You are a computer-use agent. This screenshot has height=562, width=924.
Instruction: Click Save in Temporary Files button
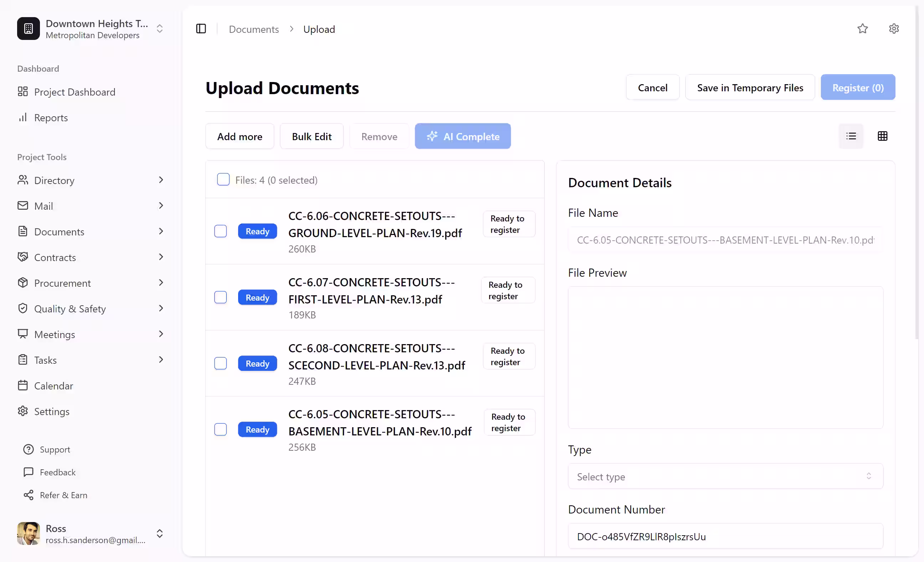750,87
